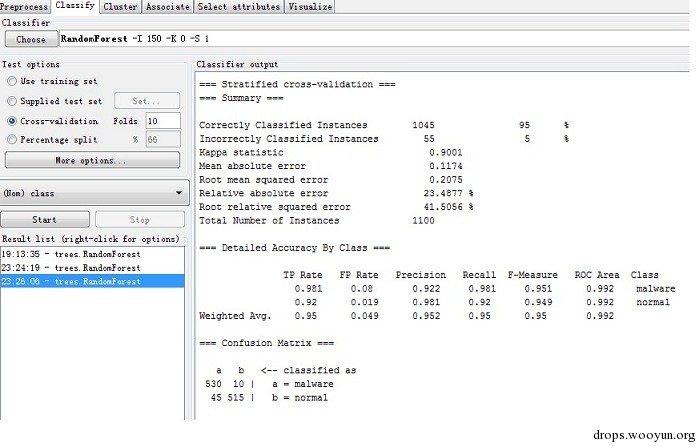This screenshot has height=447, width=699.
Task: Click the RandomForest classifier options field
Action: [x=374, y=39]
